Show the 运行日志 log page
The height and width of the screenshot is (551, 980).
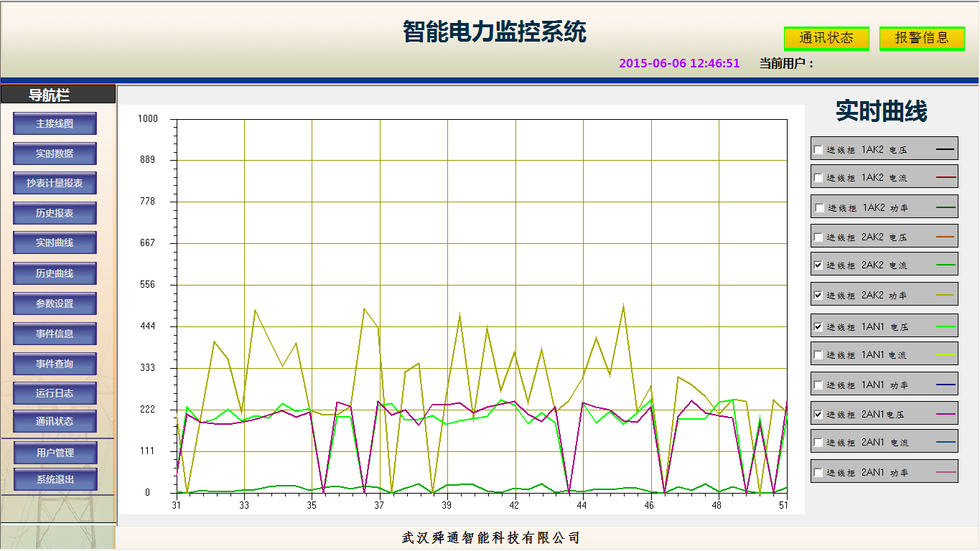click(x=55, y=393)
